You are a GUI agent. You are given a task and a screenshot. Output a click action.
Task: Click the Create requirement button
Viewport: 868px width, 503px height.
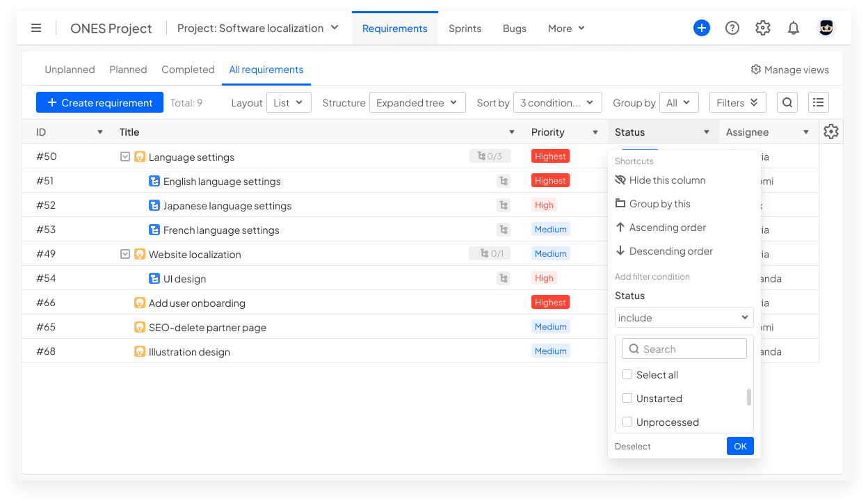99,102
